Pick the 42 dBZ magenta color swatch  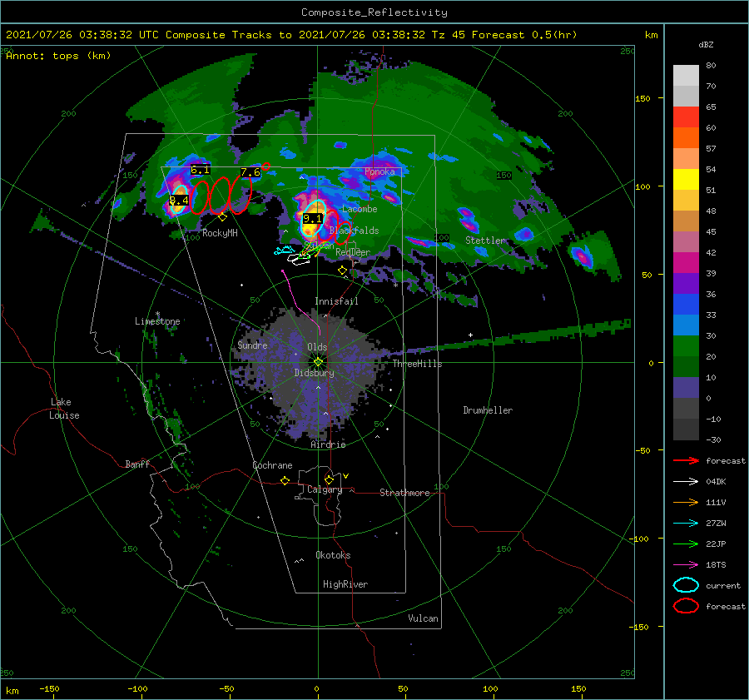[x=686, y=263]
